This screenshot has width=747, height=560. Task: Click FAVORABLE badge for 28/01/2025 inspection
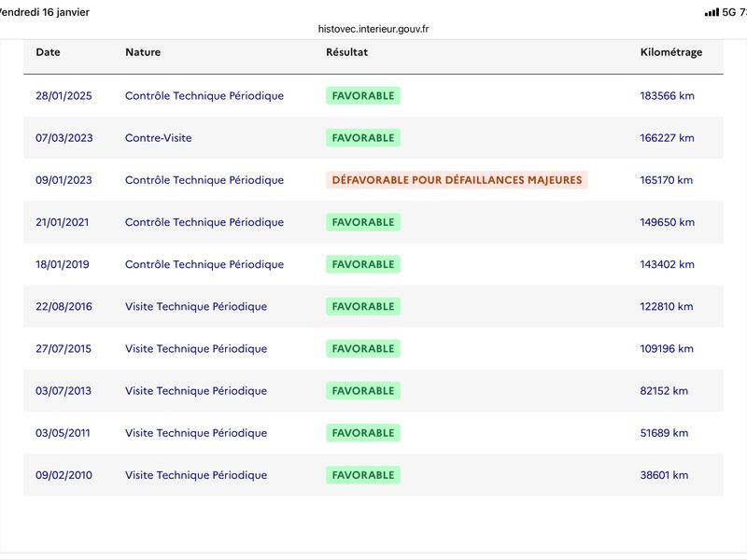[x=363, y=96]
